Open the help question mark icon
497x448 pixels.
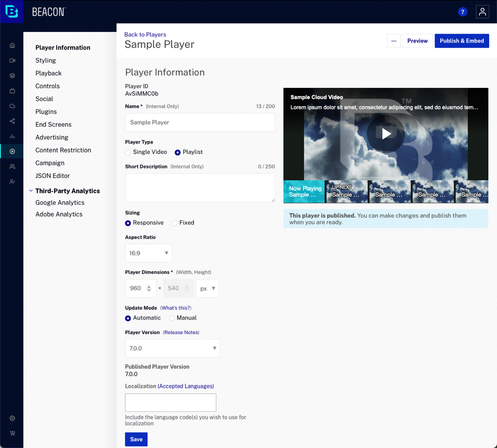[462, 12]
